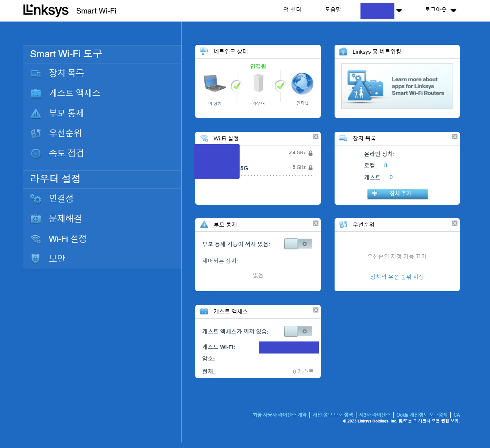
Task: Click the CA footer link
Action: [x=456, y=415]
